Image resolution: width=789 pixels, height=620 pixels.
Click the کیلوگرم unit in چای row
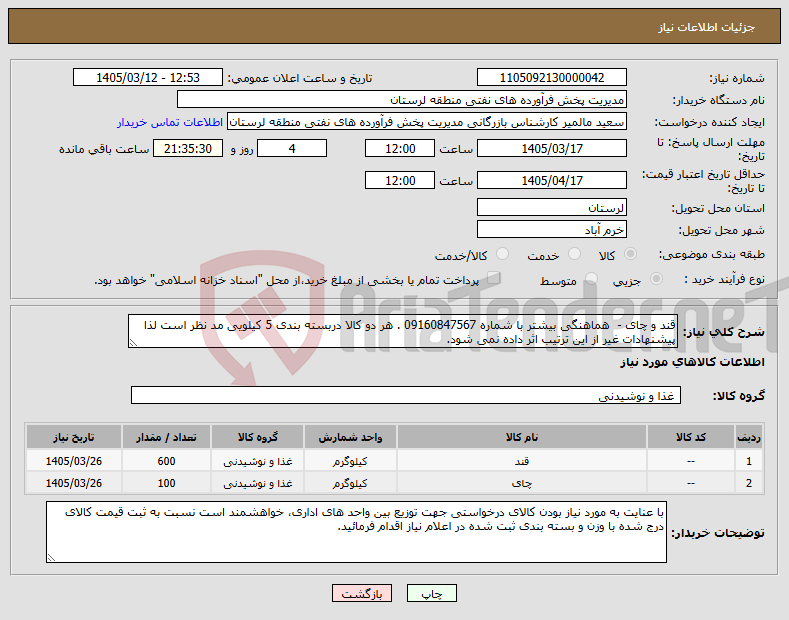[350, 483]
